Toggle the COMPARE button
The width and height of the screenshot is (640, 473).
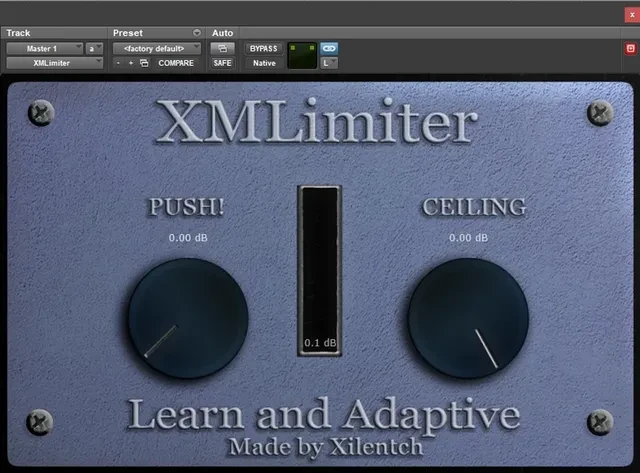(x=176, y=63)
